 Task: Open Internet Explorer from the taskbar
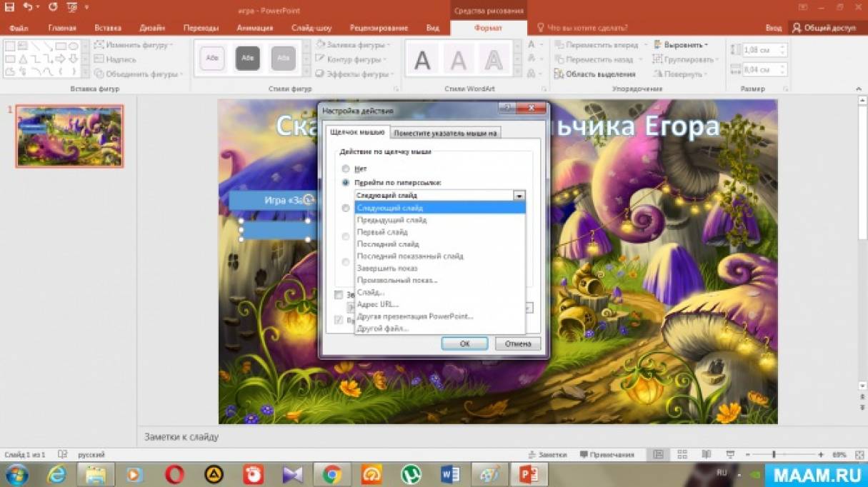click(57, 474)
